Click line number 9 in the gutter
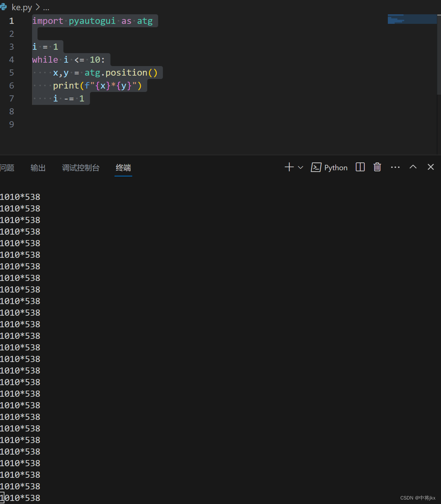The image size is (441, 504). [x=12, y=124]
